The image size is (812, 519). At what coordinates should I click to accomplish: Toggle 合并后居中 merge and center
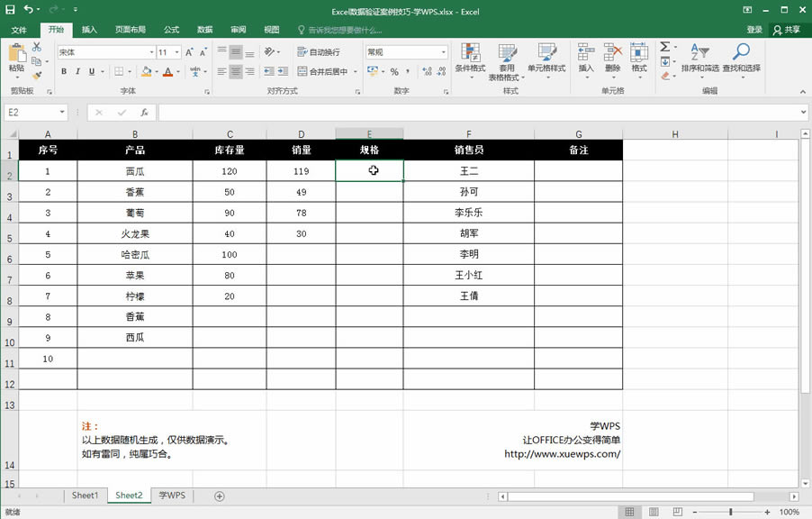tap(321, 70)
